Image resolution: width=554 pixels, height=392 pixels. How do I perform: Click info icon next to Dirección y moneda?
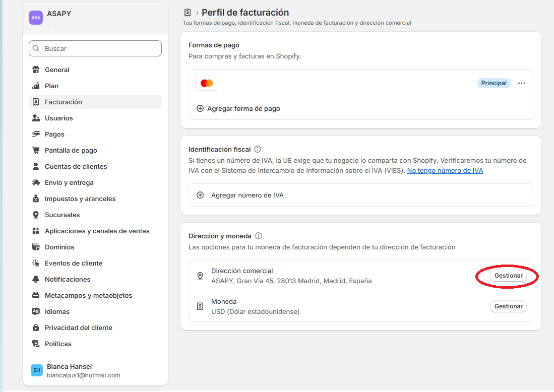(x=259, y=236)
